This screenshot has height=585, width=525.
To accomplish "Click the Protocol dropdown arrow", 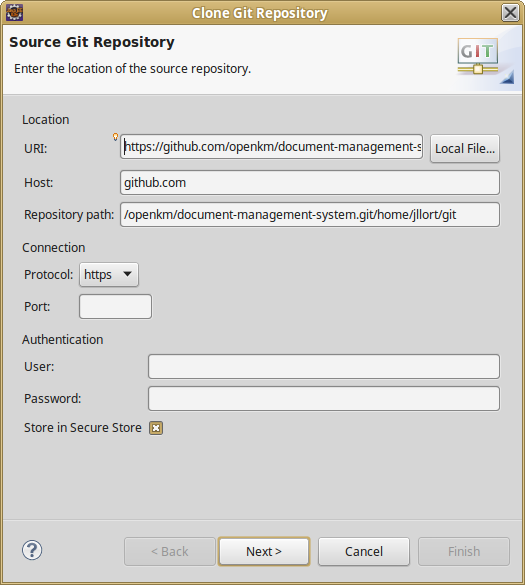I will coord(127,274).
